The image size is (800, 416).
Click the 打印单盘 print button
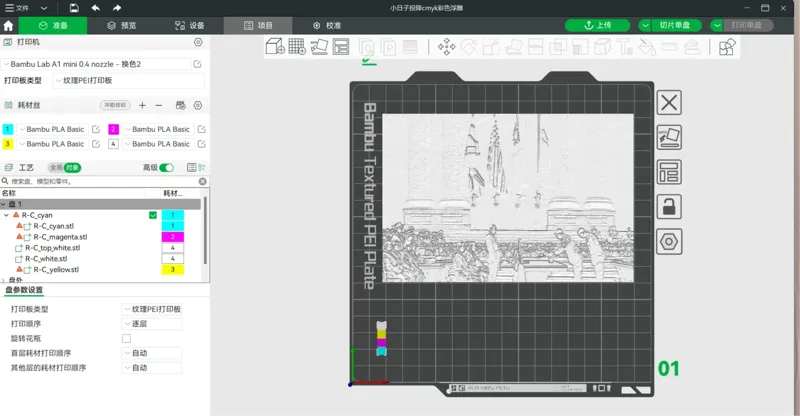[x=748, y=26]
